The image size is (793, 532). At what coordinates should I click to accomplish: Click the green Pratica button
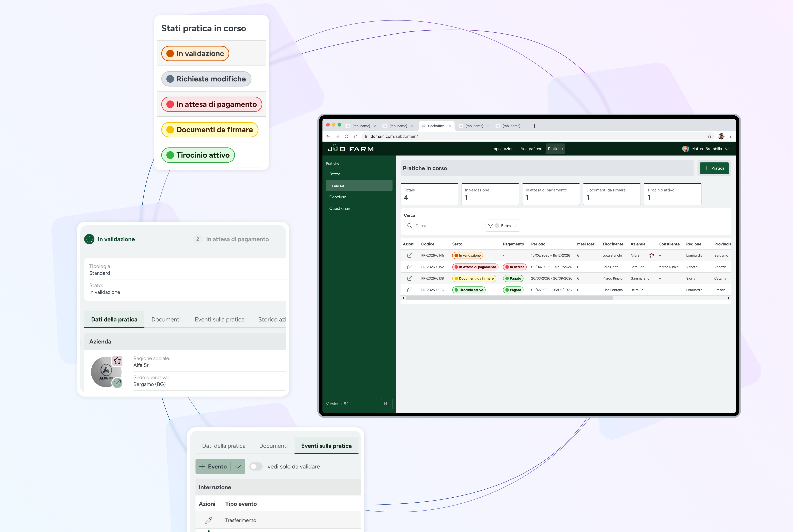pyautogui.click(x=714, y=168)
